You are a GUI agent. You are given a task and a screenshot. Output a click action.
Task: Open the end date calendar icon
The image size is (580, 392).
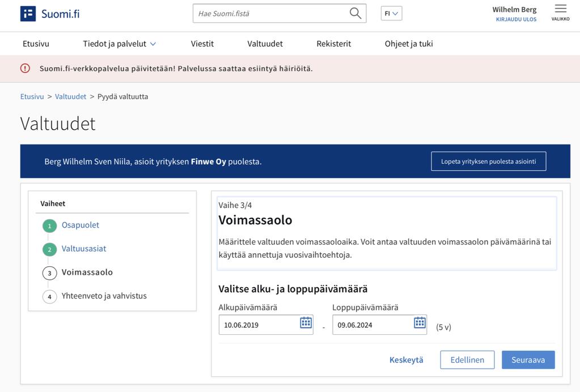tap(420, 322)
